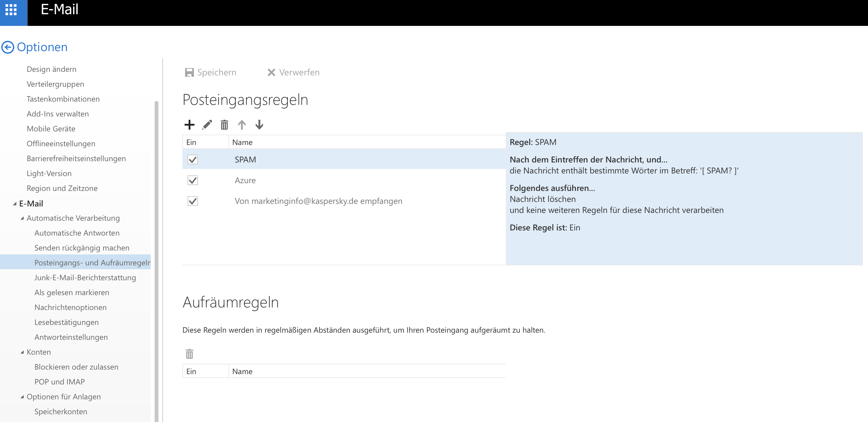Image resolution: width=868 pixels, height=422 pixels.
Task: Click the E-Mail app title
Action: 59,9
